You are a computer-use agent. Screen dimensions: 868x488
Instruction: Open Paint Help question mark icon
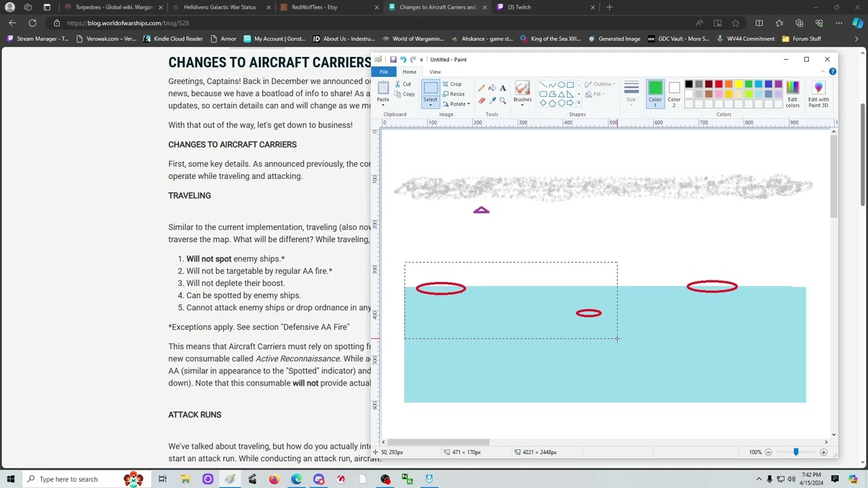(x=833, y=72)
